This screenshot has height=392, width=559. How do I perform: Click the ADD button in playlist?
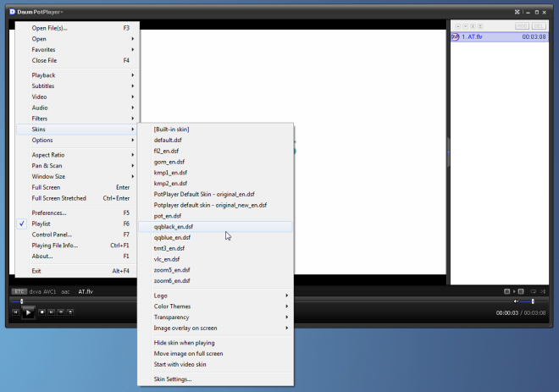(523, 26)
